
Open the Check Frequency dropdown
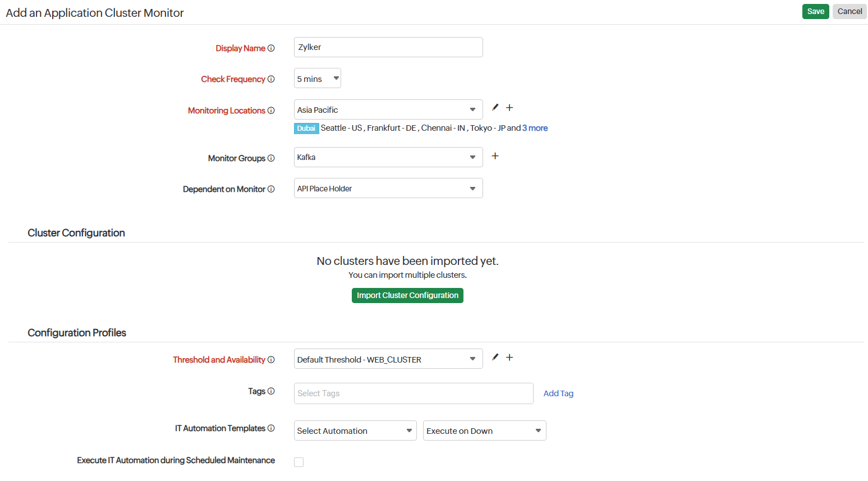click(x=317, y=78)
